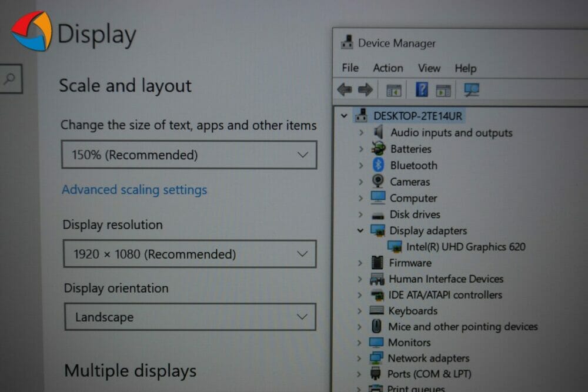Screen dimensions: 588x392
Task: Open the Help menu in Device Manager
Action: pyautogui.click(x=465, y=69)
